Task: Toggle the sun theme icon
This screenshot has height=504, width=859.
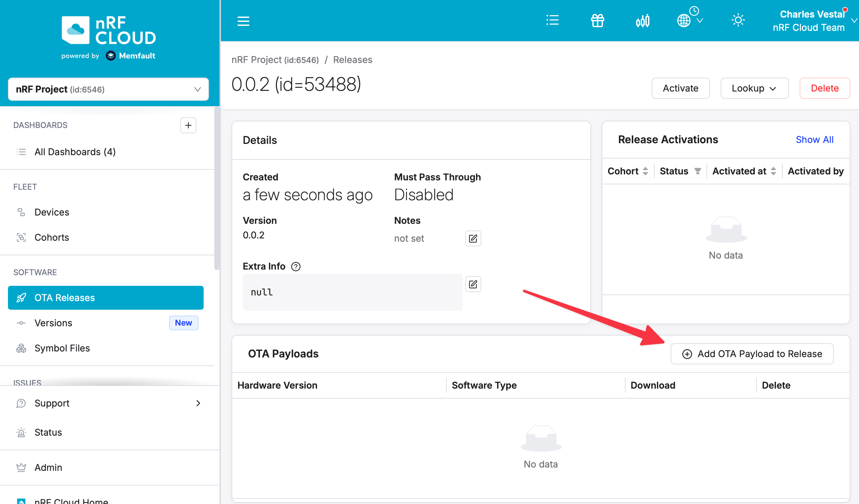Action: (x=738, y=21)
